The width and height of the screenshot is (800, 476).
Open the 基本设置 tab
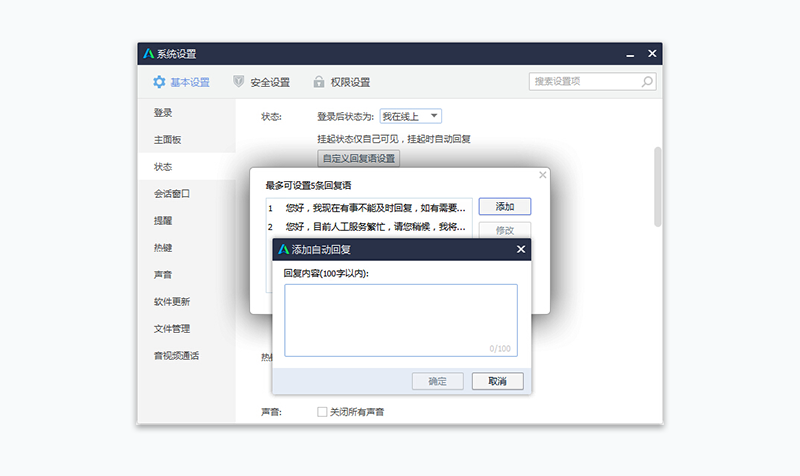(181, 82)
